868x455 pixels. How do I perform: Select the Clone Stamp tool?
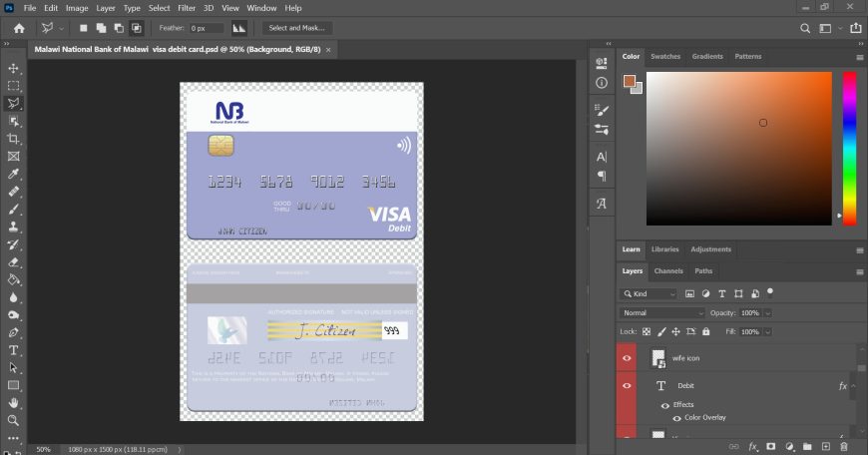pos(13,227)
